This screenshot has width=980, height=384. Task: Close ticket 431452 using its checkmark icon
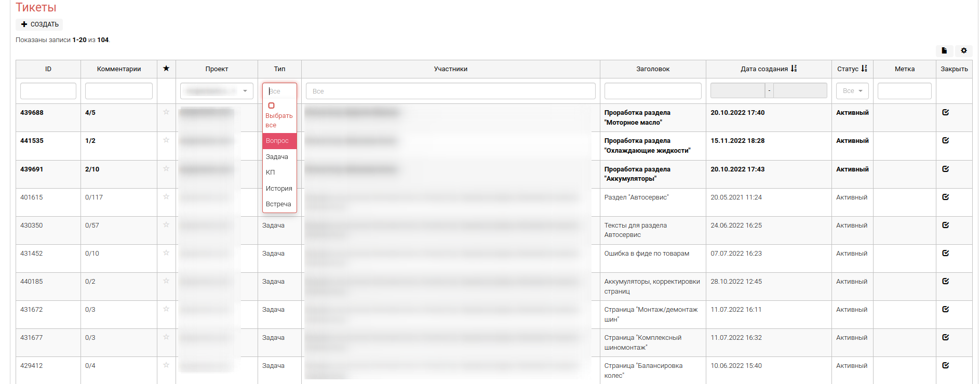click(x=945, y=253)
